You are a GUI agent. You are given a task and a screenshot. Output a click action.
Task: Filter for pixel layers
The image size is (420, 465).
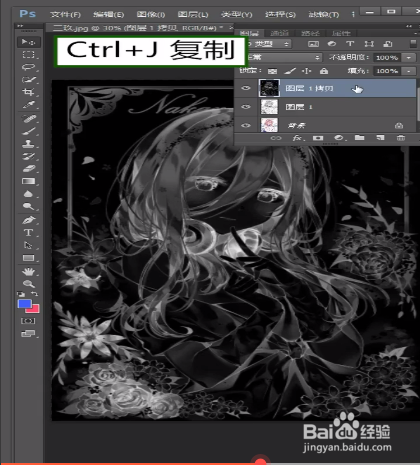pos(313,44)
